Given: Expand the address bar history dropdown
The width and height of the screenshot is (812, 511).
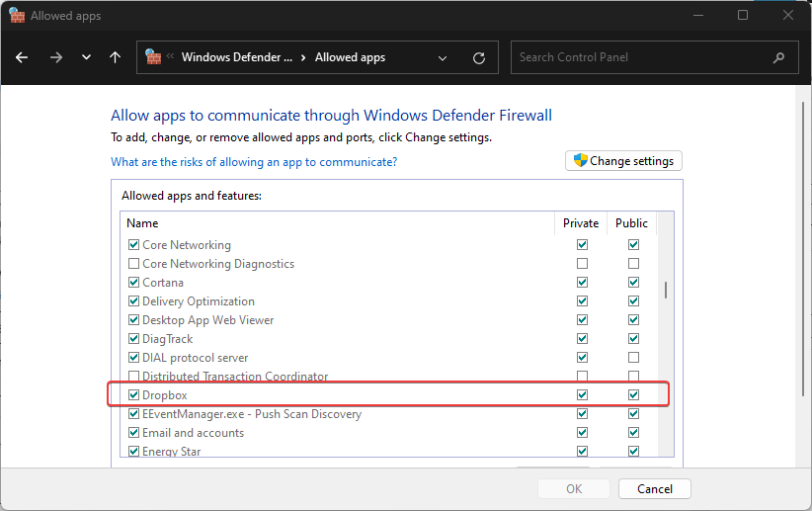Looking at the screenshot, I should pos(443,58).
